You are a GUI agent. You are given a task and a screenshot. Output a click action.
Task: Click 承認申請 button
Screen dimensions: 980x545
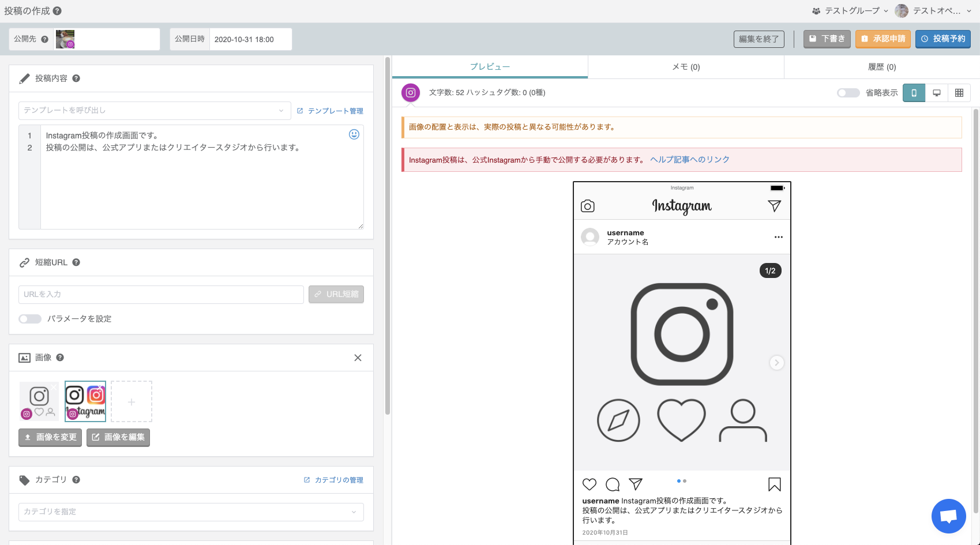tap(883, 39)
